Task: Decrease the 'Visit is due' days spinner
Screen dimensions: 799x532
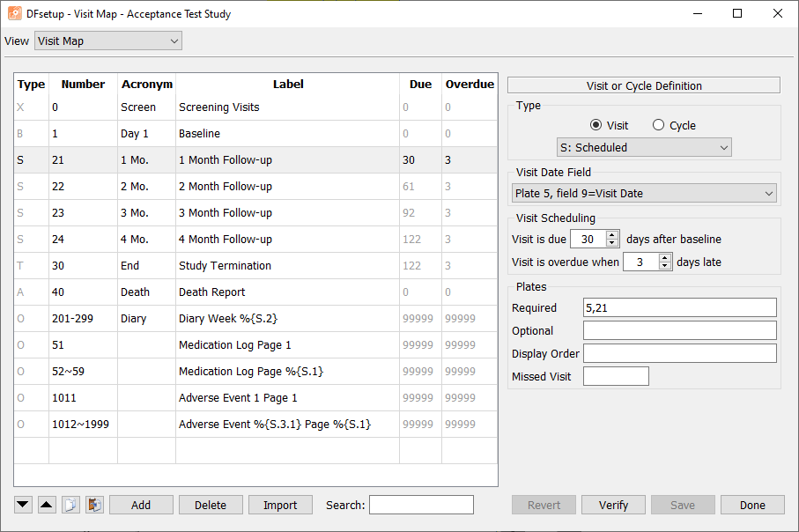Action: pos(612,243)
